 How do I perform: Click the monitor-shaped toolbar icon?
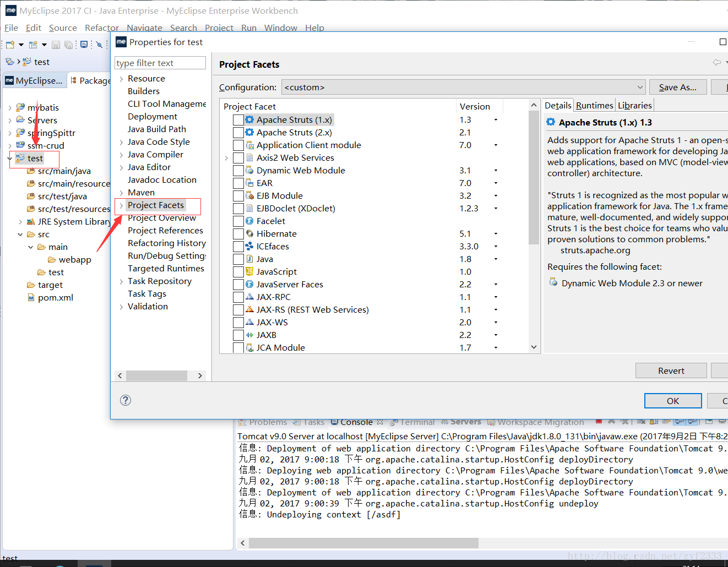84,45
